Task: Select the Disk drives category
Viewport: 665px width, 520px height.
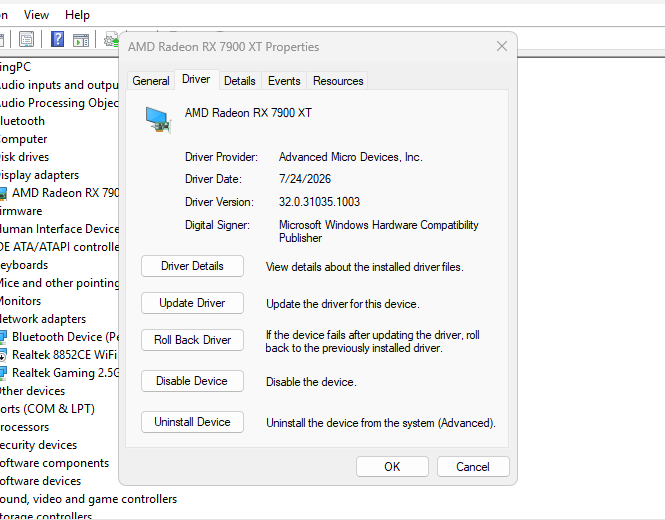Action: coord(24,157)
